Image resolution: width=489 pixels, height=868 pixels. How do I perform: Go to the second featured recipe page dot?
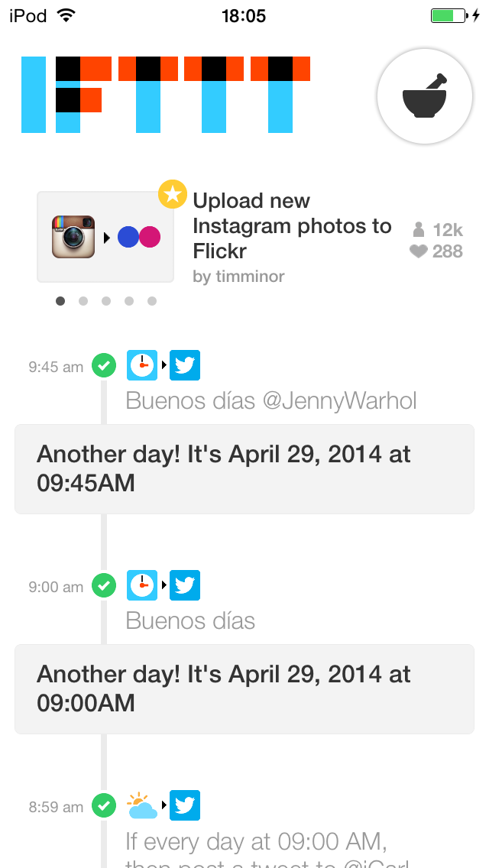click(83, 301)
